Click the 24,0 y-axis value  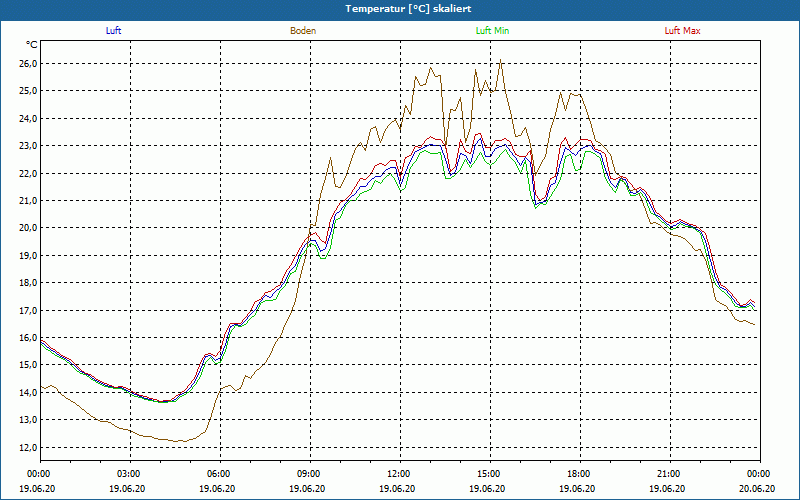coord(29,118)
